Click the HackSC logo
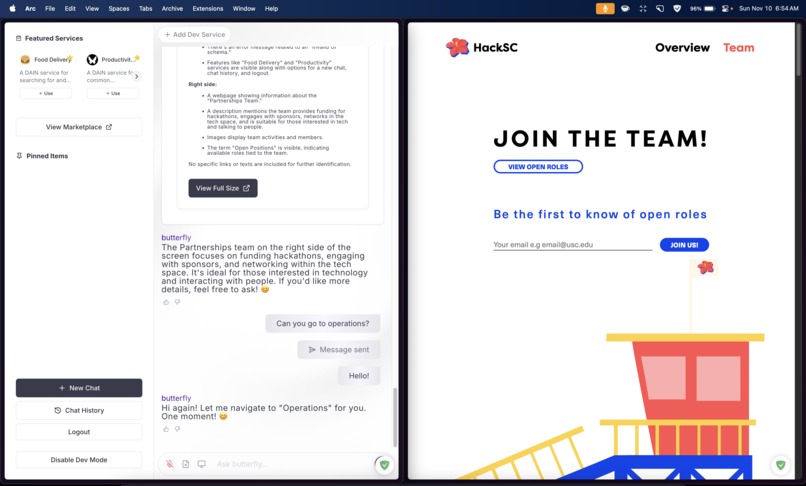Screen dimensions: 806x486 pos(482,47)
